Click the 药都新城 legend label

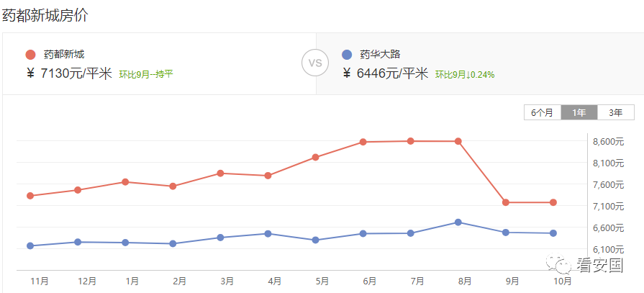pyautogui.click(x=64, y=54)
